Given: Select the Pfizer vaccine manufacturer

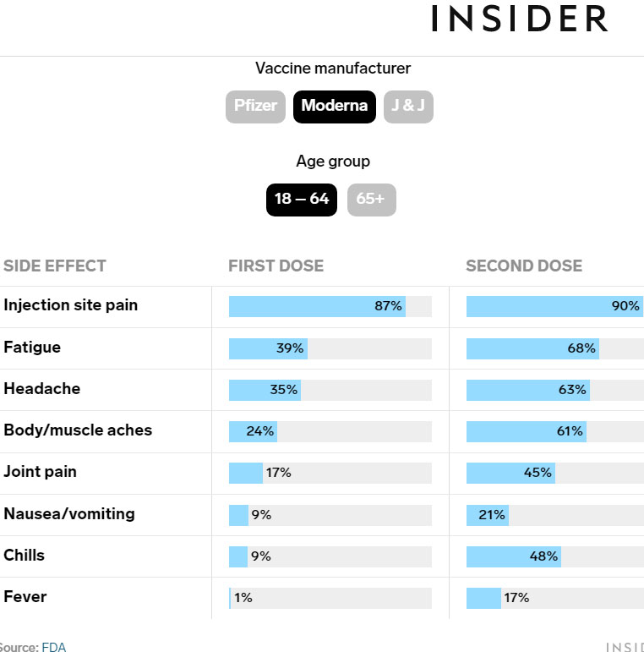Looking at the screenshot, I should pos(255,107).
